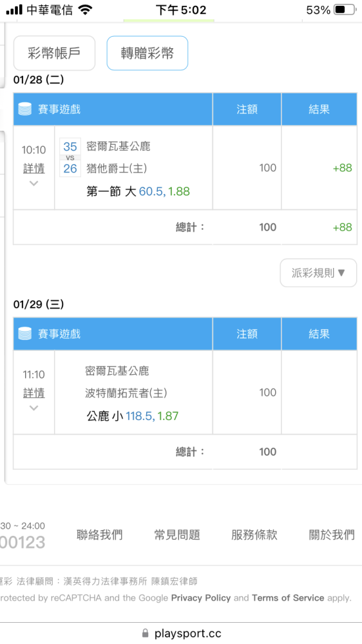Screen dimensions: 362x644
Task: Open 詳情 link for 10:10 game
Action: [33, 168]
